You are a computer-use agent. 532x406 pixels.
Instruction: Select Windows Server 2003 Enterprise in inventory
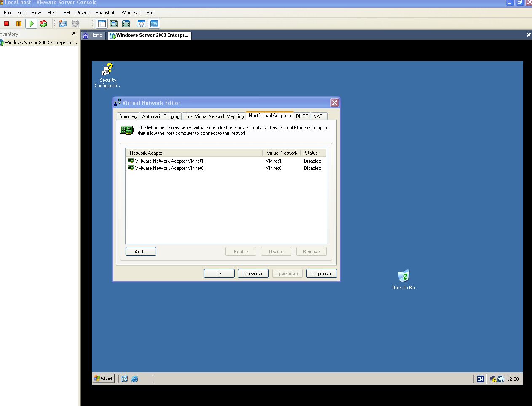(x=39, y=43)
